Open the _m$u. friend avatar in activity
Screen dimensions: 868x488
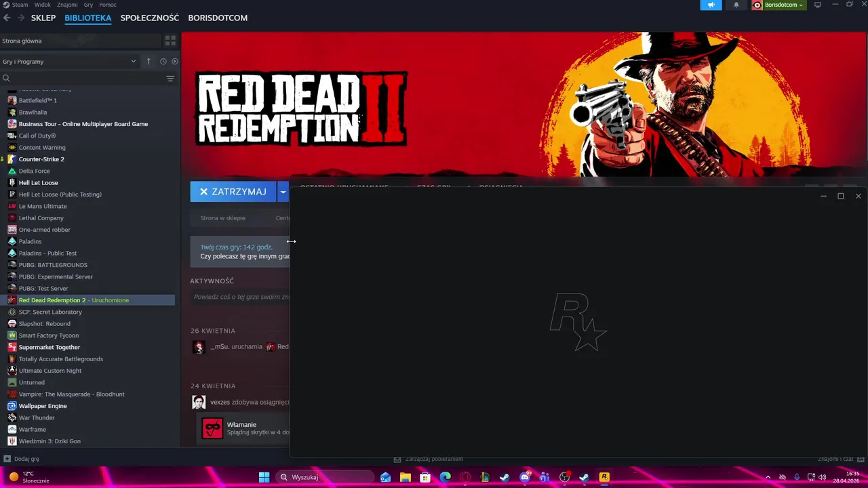pos(199,347)
